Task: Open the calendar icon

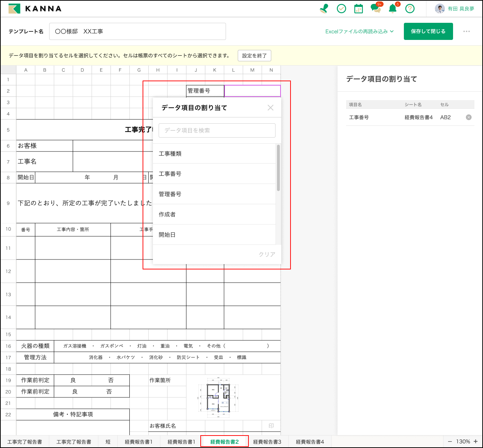Action: pos(359,9)
